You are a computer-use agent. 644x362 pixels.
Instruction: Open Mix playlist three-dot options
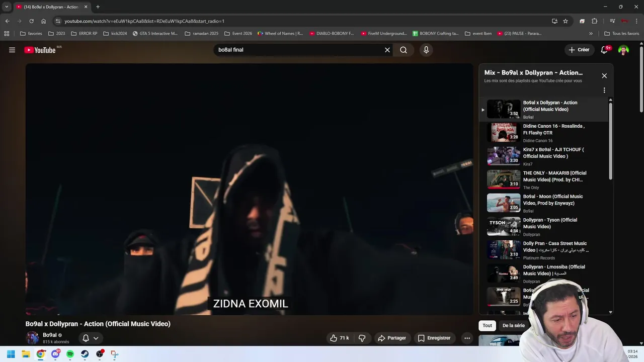[x=604, y=90]
